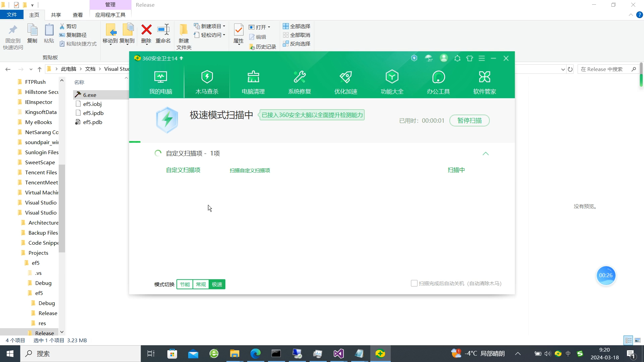Click 新建文件夹 new folder icon

(184, 37)
